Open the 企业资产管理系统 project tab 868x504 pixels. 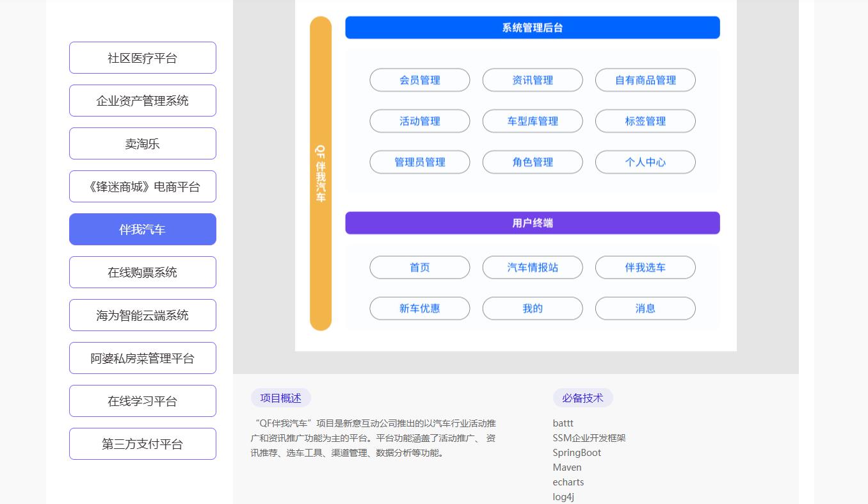pyautogui.click(x=142, y=101)
